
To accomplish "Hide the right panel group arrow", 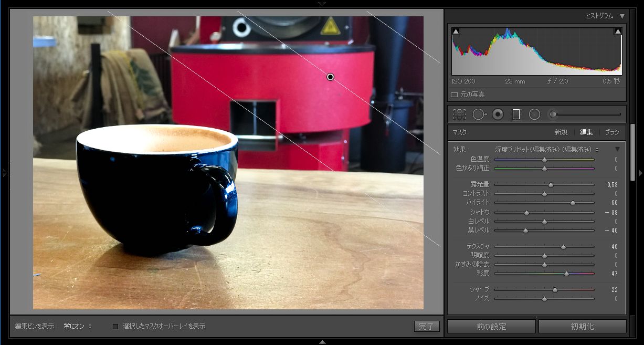I will pos(640,173).
